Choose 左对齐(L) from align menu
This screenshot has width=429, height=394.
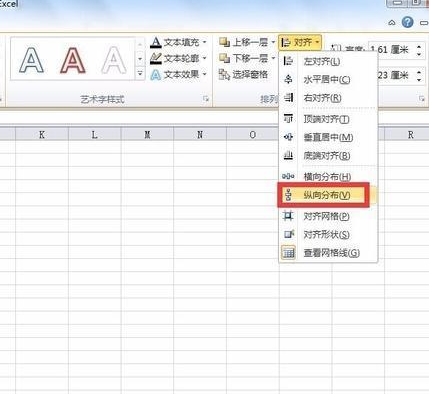[x=328, y=61]
